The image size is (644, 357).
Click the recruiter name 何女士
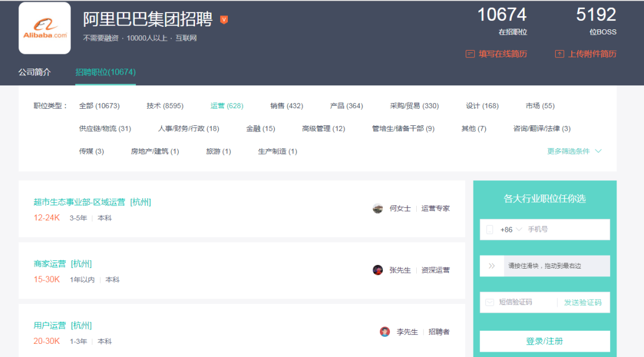[x=400, y=208]
